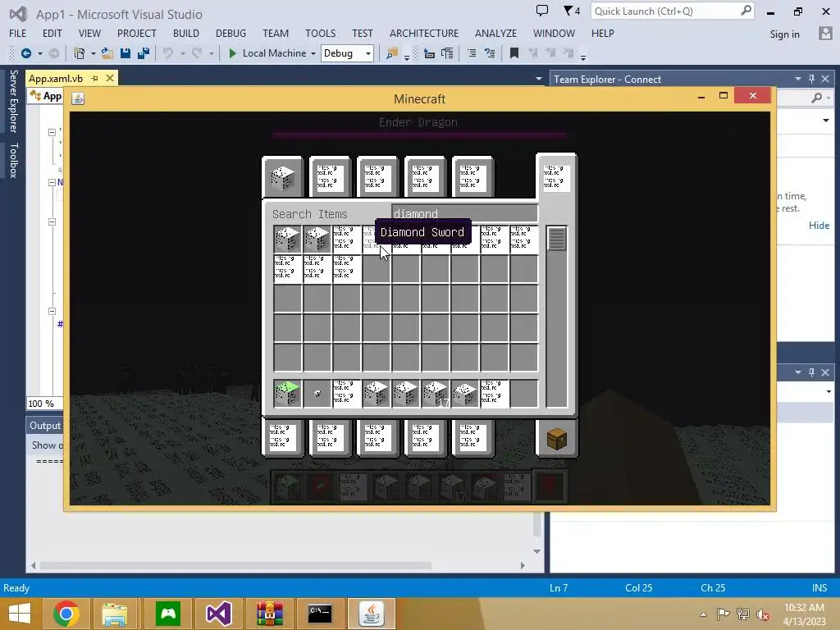
Task: Select the green block in the Minecraft hotbar row
Action: click(x=288, y=394)
